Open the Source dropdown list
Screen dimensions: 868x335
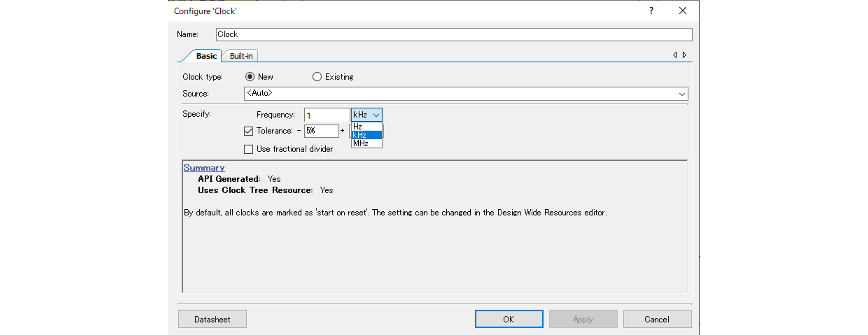[x=681, y=94]
